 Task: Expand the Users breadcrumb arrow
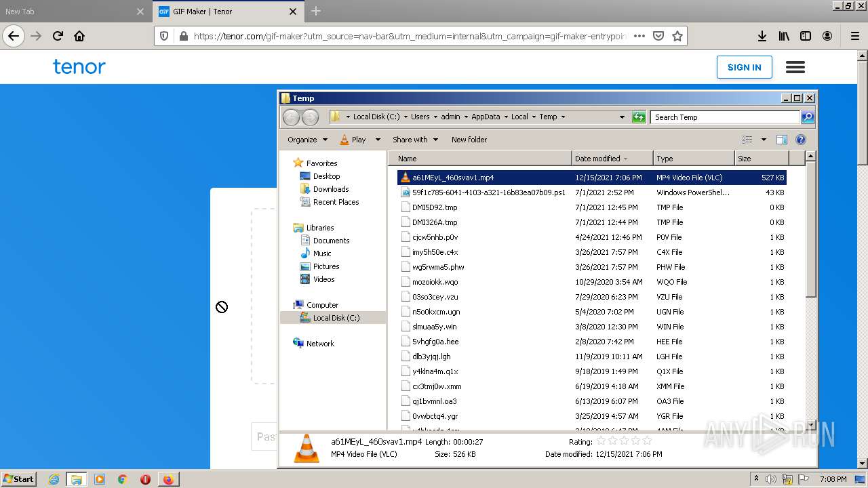pyautogui.click(x=435, y=117)
